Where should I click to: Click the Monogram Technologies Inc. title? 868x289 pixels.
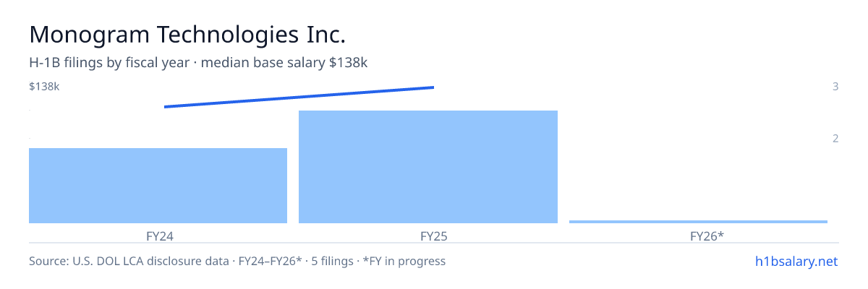coord(187,34)
